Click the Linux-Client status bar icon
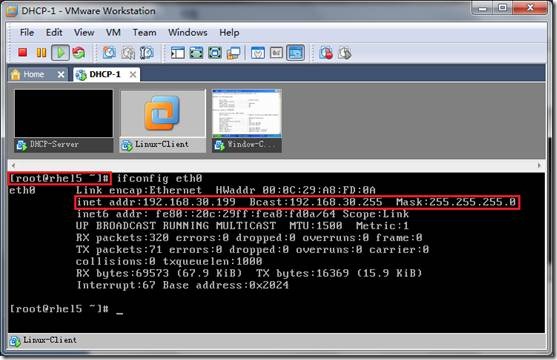This screenshot has height=360, width=557. tap(15, 341)
